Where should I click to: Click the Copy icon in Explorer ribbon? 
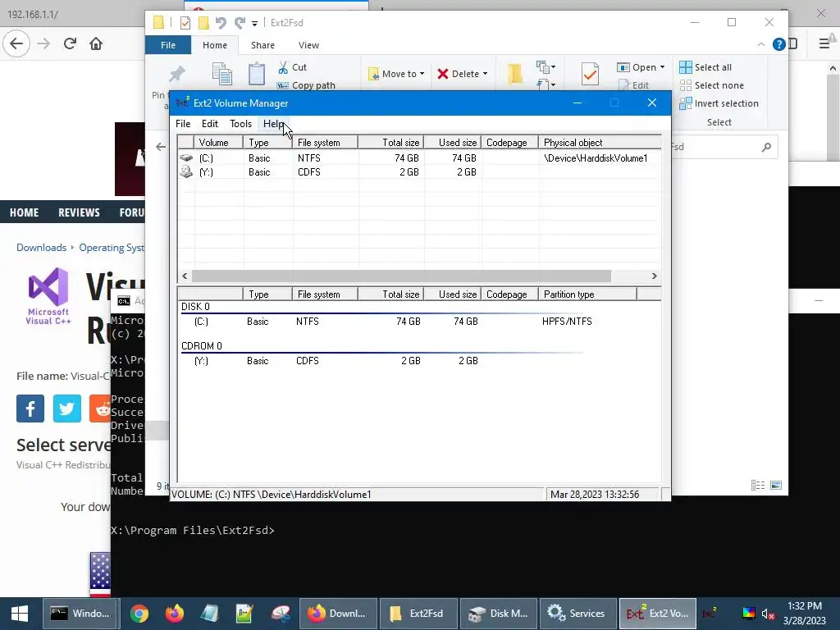pos(221,74)
